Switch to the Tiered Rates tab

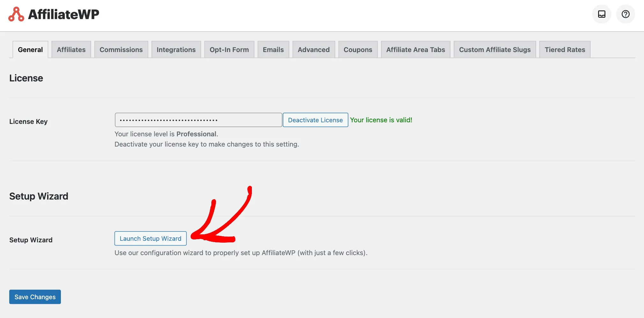click(565, 49)
